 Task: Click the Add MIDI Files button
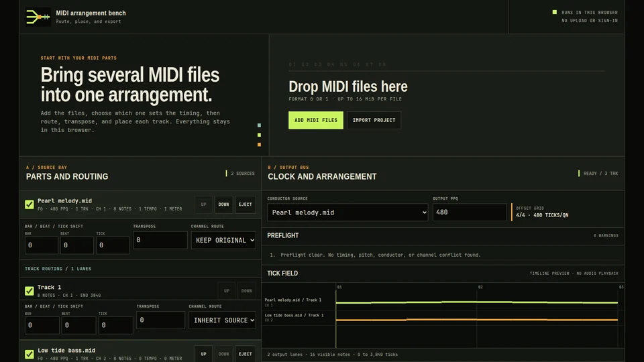click(x=315, y=120)
